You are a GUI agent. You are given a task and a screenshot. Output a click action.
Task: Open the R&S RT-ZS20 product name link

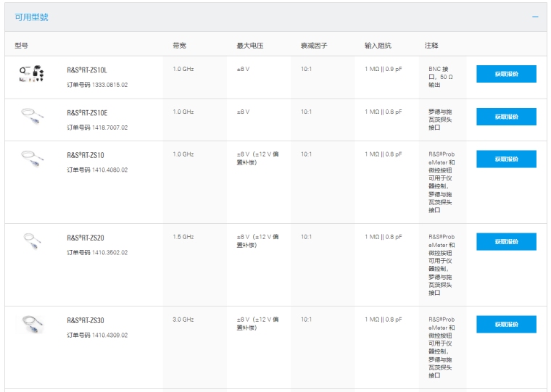(x=86, y=238)
